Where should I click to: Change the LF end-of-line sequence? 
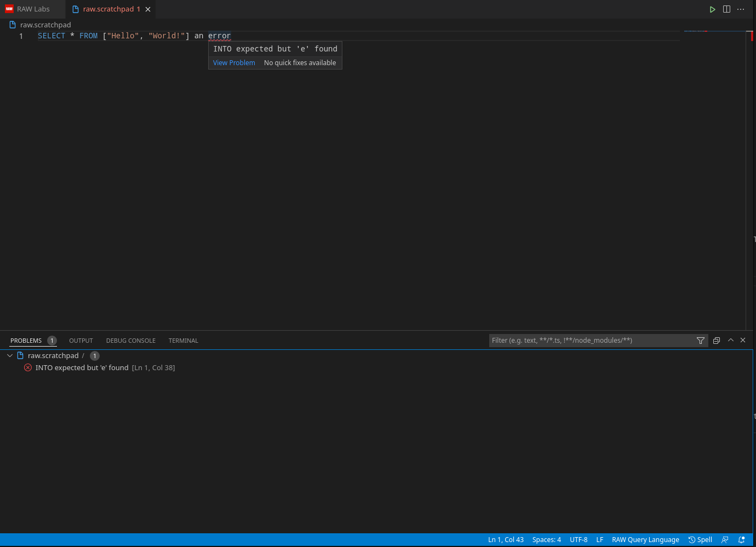600,540
